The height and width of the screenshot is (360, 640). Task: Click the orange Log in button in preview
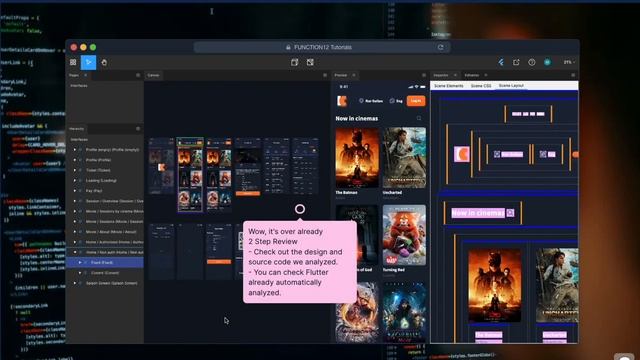tap(416, 101)
